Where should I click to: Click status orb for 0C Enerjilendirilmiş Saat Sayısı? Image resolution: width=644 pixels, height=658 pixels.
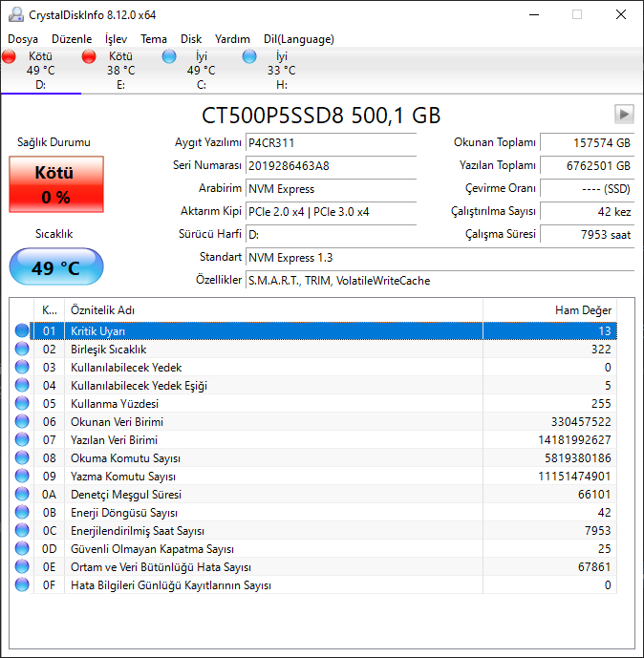(22, 530)
